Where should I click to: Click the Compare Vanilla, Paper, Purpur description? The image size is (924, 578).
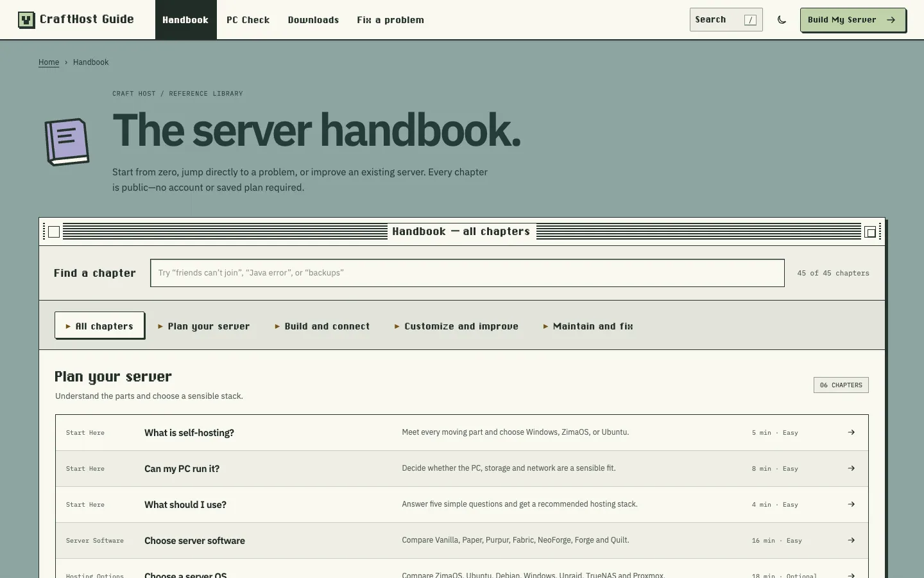click(515, 540)
